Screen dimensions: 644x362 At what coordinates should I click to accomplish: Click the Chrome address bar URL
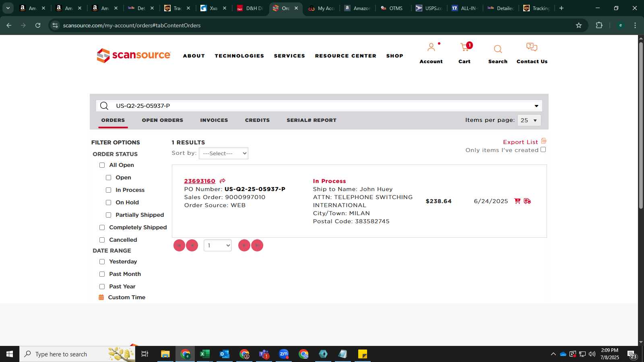[x=132, y=25]
